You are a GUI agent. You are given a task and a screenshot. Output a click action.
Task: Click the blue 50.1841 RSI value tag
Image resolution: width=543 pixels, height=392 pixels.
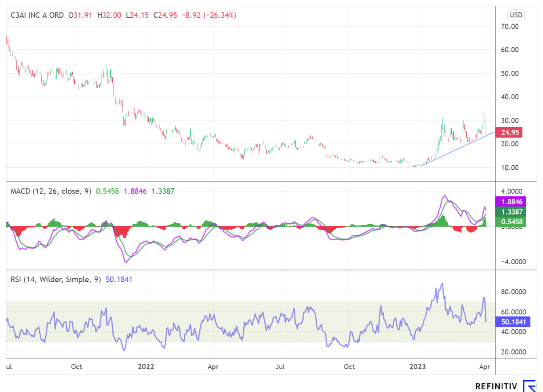coord(513,322)
